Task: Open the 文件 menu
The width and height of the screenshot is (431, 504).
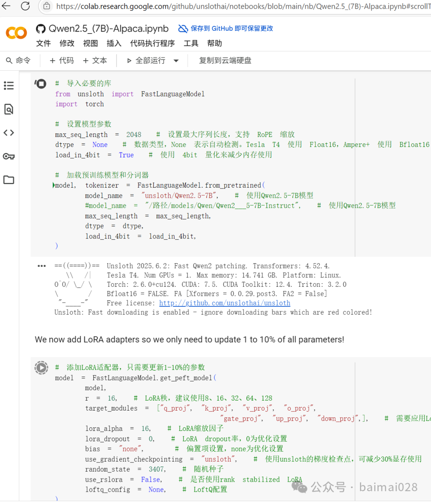Action: tap(43, 43)
